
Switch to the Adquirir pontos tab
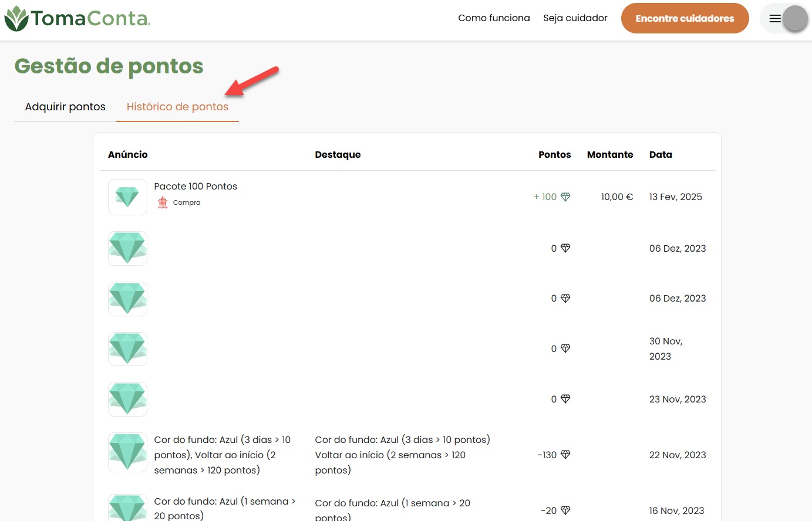[65, 107]
